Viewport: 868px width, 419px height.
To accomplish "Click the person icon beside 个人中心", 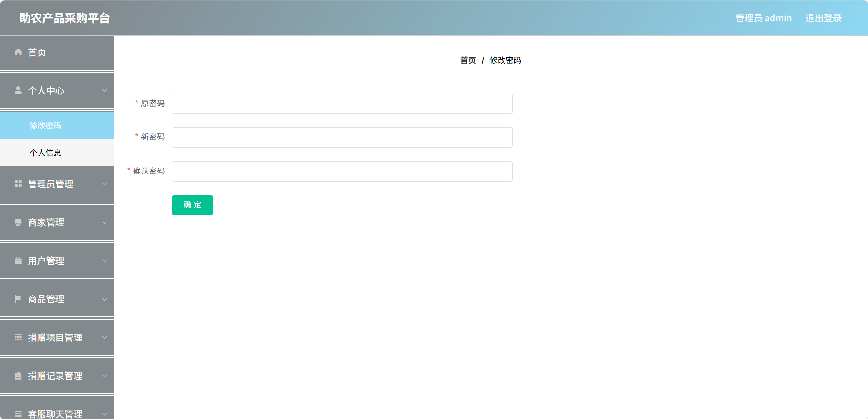I will pyautogui.click(x=18, y=90).
